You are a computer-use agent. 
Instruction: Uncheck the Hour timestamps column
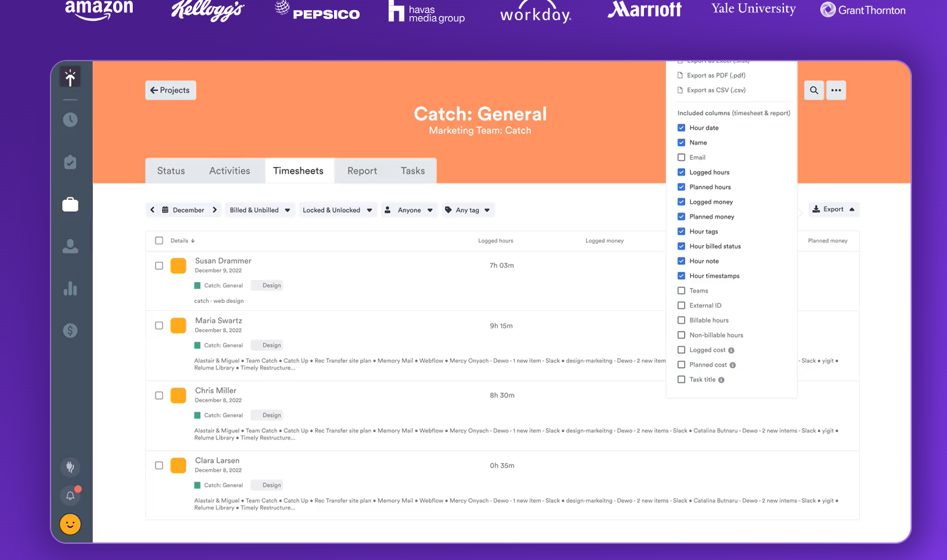tap(682, 276)
